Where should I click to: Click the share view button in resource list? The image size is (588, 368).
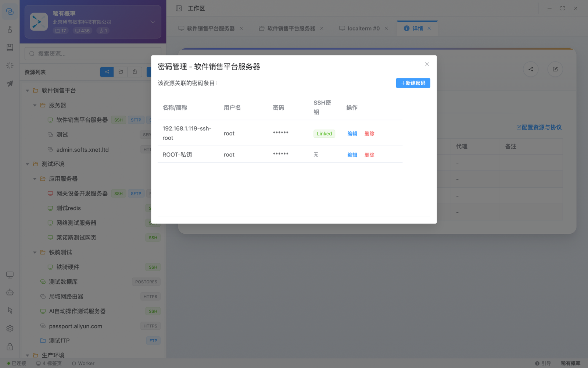(107, 72)
